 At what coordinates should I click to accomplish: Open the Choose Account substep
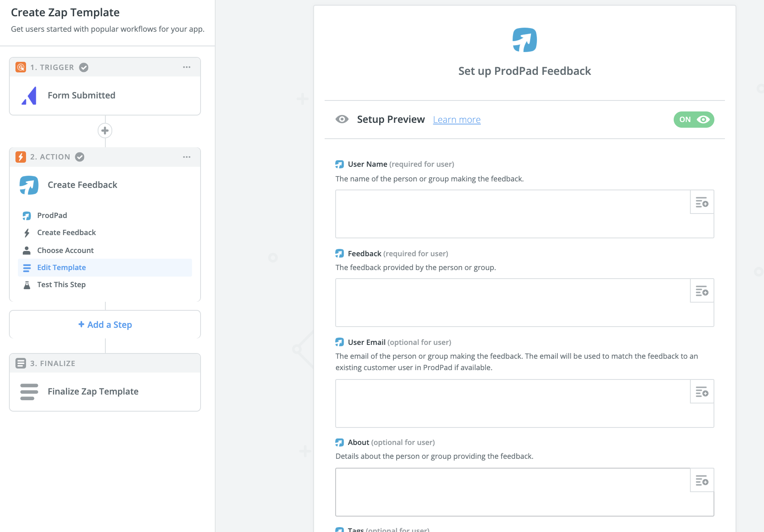[x=105, y=251]
